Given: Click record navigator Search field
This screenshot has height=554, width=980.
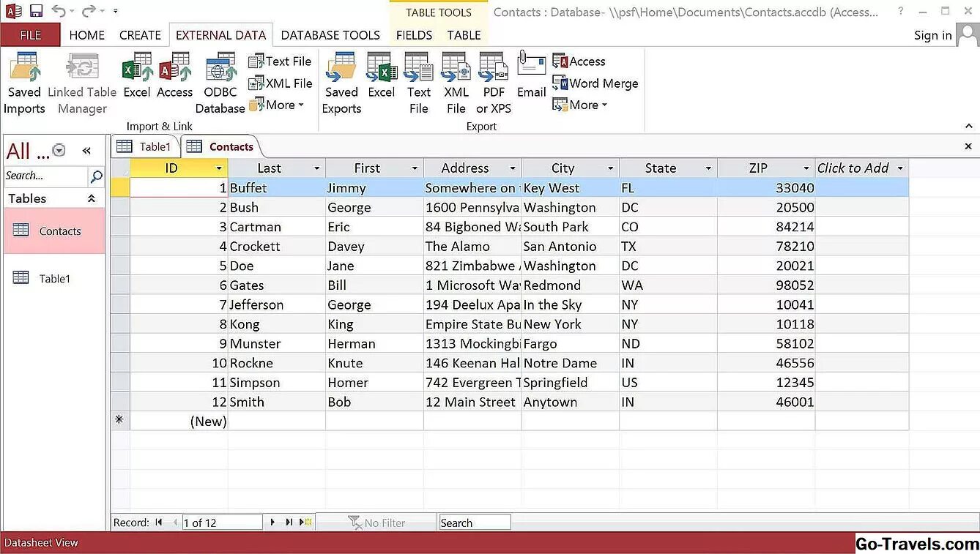Looking at the screenshot, I should tap(475, 523).
